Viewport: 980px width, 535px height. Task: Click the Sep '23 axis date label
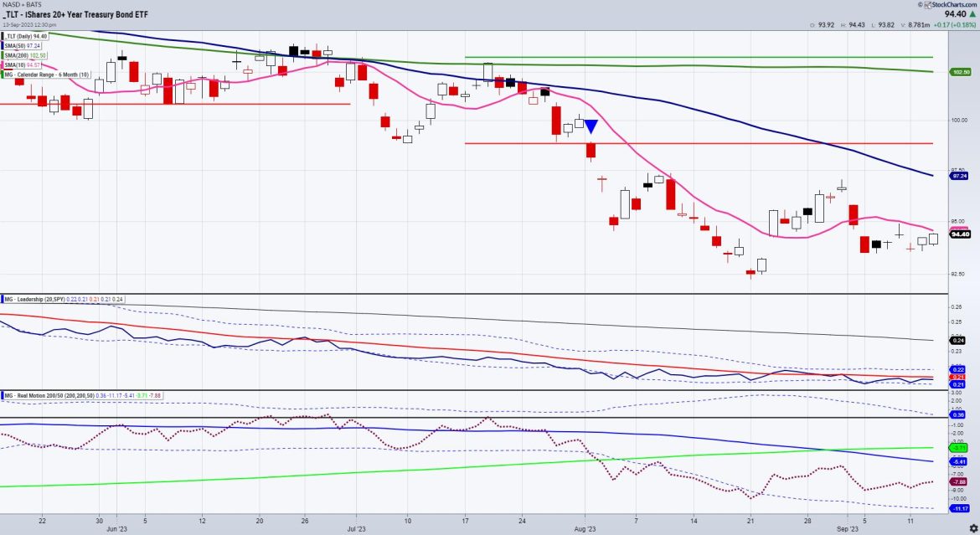(x=848, y=529)
